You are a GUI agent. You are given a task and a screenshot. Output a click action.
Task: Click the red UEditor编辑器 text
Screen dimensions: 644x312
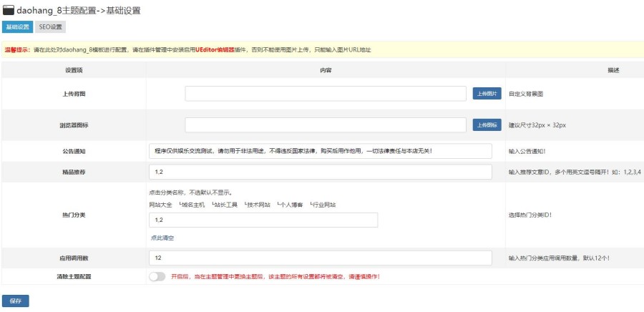(x=215, y=49)
